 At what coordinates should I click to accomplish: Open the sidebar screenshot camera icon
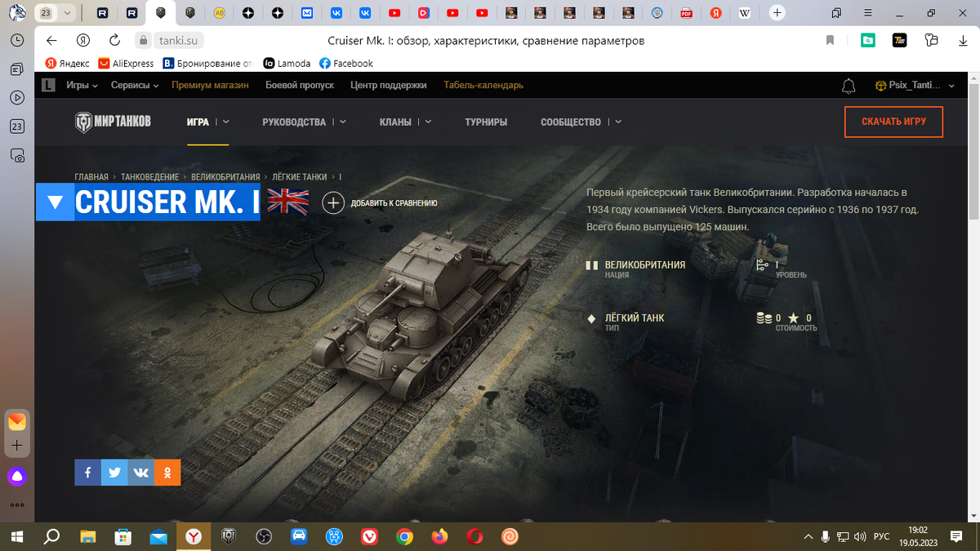pos(17,155)
